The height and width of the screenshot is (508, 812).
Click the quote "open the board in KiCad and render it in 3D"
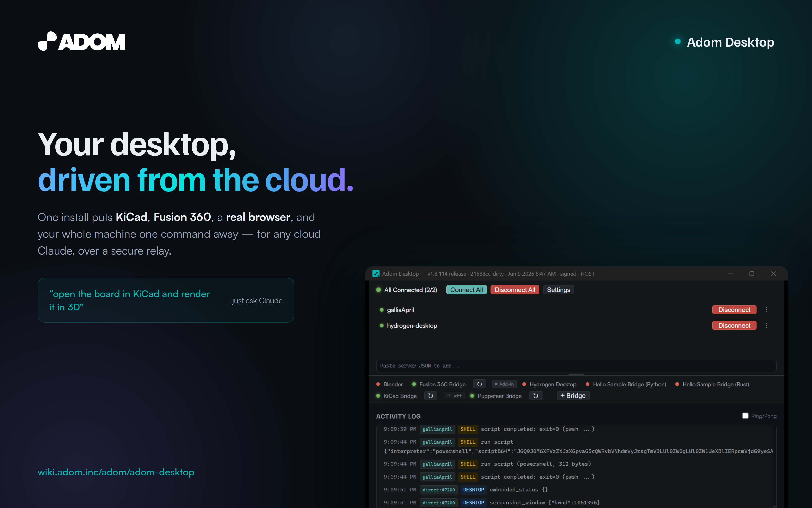point(129,300)
